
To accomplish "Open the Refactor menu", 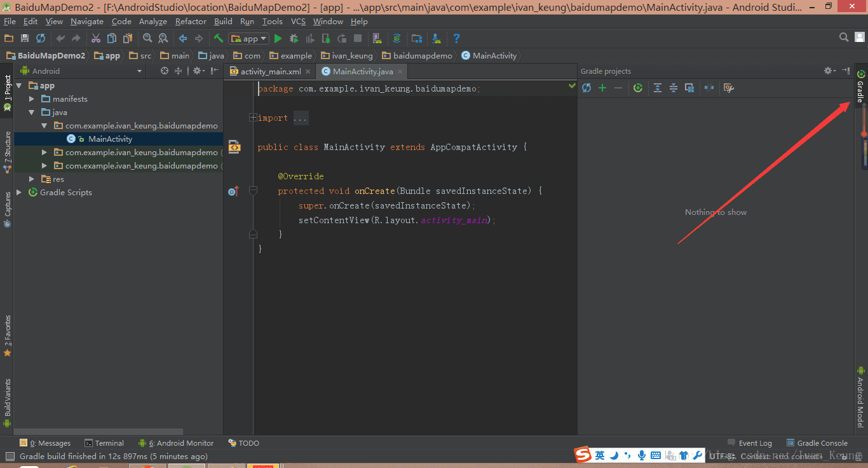I will (x=191, y=21).
